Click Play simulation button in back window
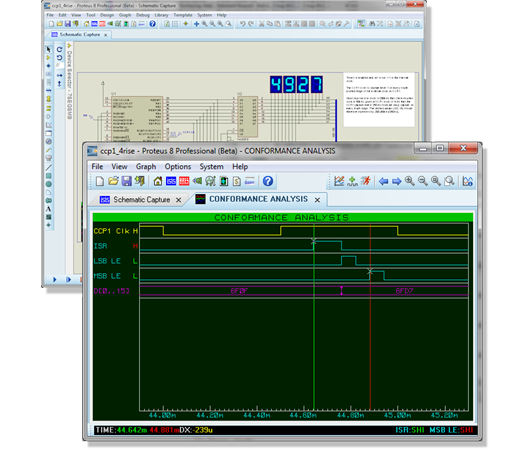531x450 pixels. point(55,279)
